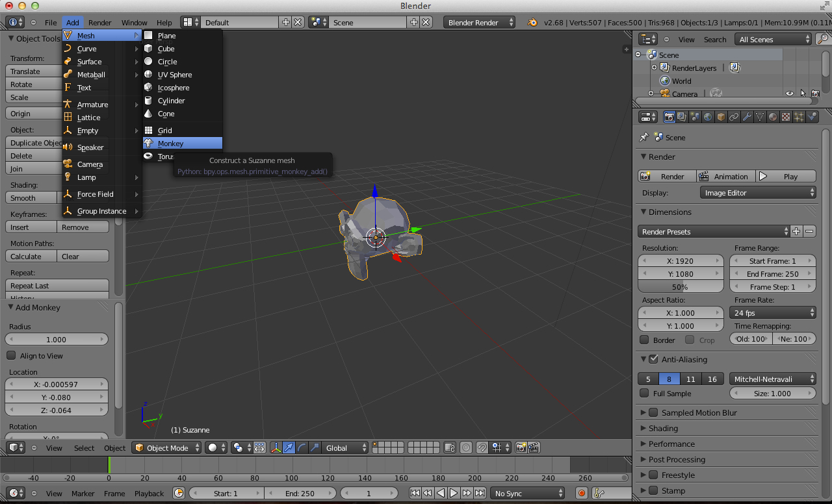The image size is (832, 504).
Task: Click the OpenGL render image camera icon
Action: [521, 447]
